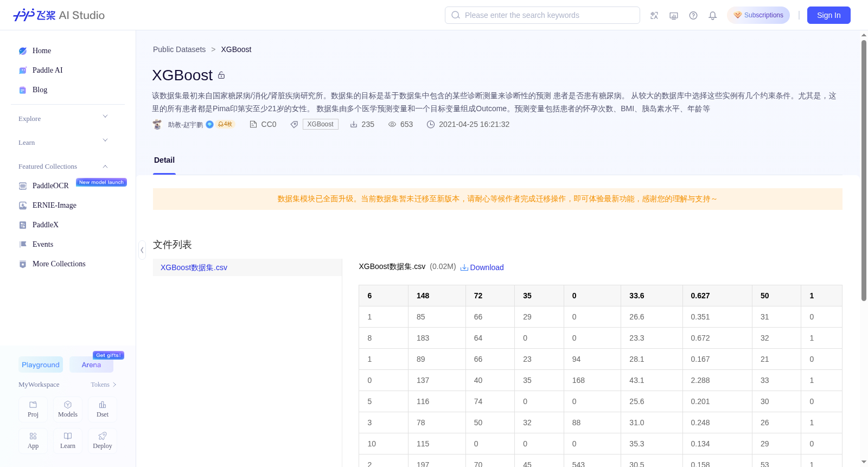Go to Public Datasets breadcrumb
The image size is (868, 467).
(180, 49)
